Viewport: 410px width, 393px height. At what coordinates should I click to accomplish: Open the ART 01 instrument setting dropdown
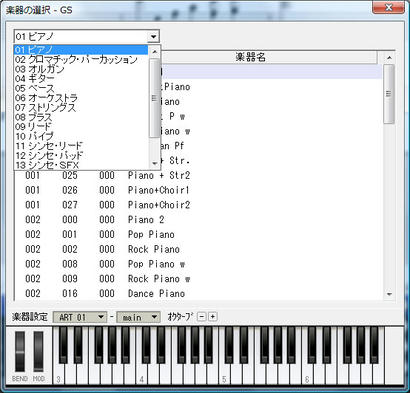(80, 317)
